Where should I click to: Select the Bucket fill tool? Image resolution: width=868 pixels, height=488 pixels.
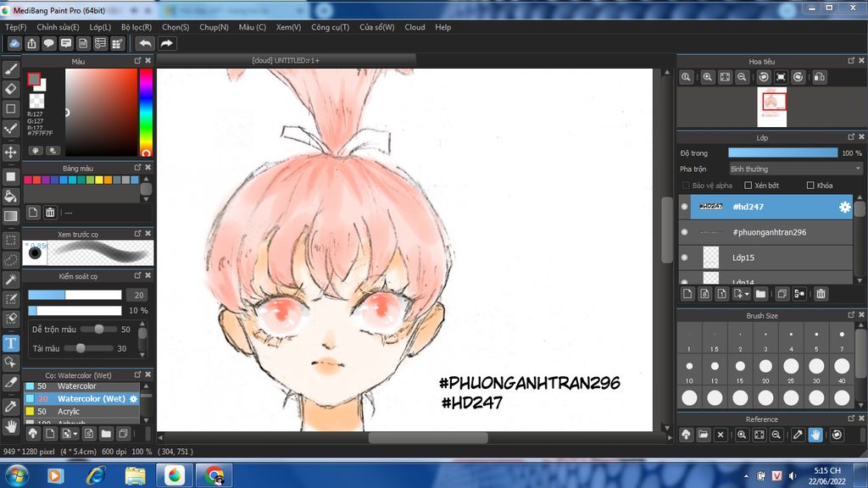(10, 197)
